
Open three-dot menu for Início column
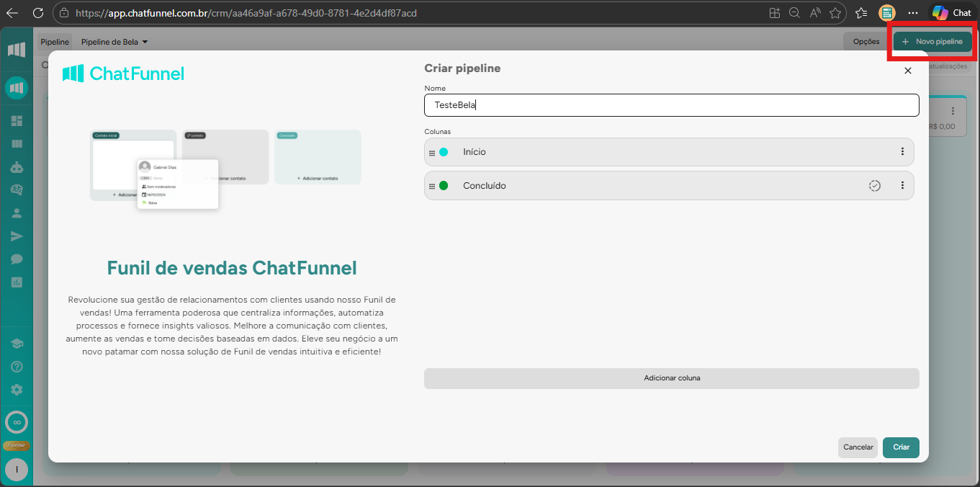point(902,152)
